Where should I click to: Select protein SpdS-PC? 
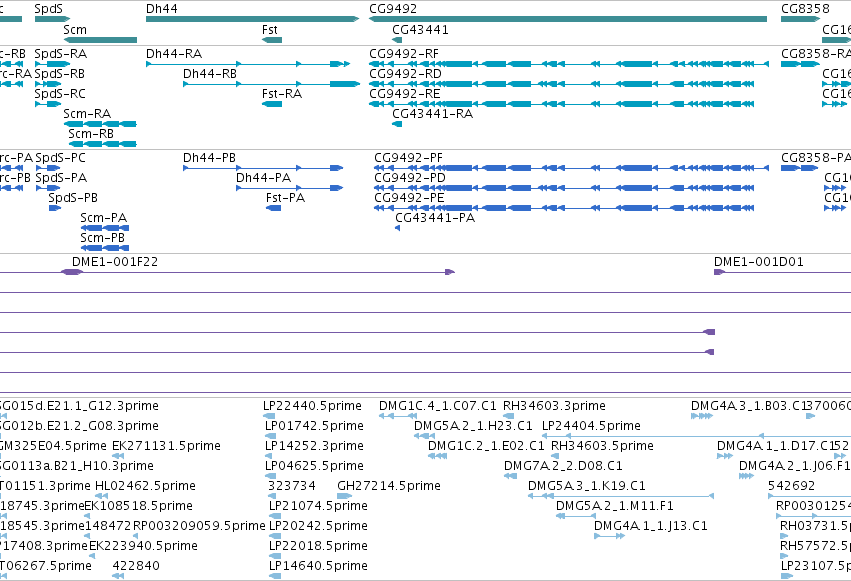coord(48,168)
